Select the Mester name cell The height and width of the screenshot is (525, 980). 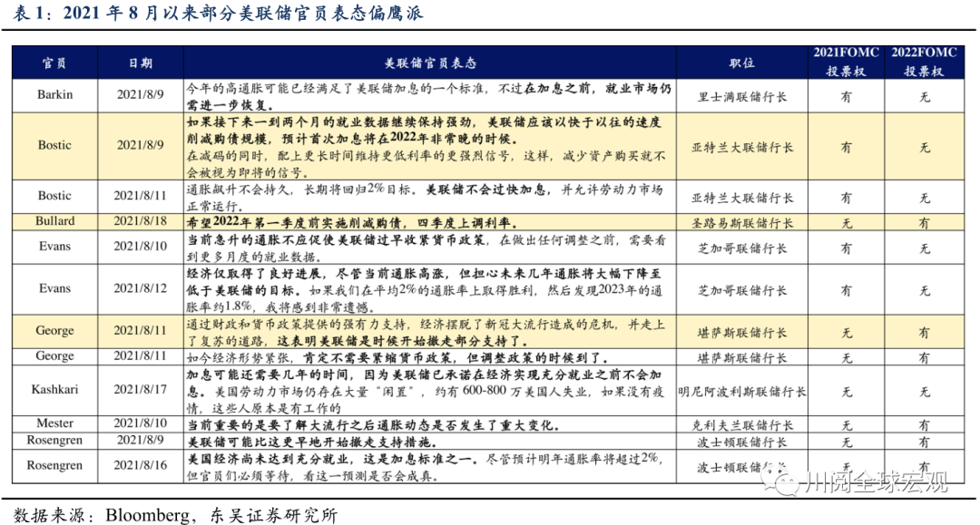[x=55, y=424]
